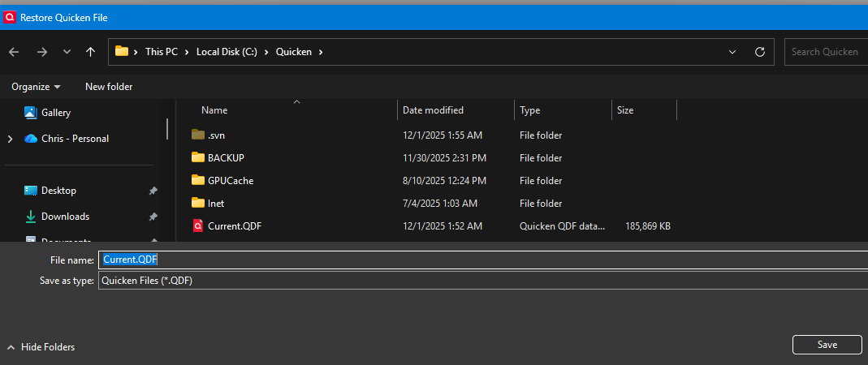Click date 7/4/2025 1:03 AM
This screenshot has height=365, width=868.
(439, 203)
